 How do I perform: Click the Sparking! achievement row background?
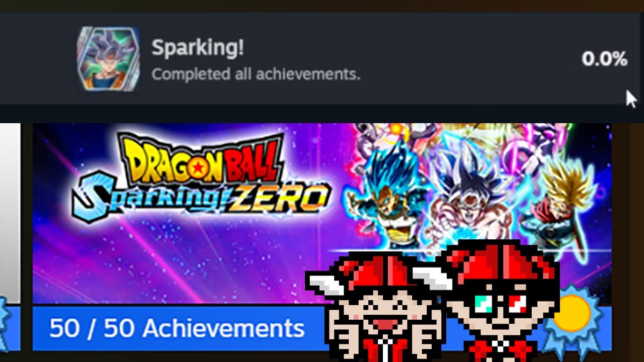point(322,58)
